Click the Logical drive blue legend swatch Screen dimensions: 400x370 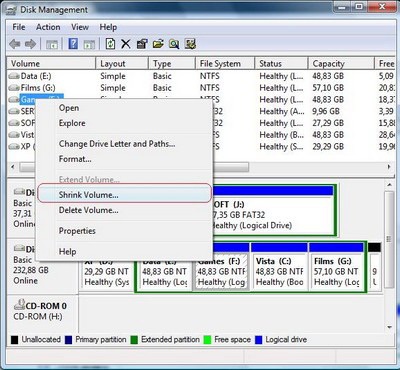click(x=258, y=340)
